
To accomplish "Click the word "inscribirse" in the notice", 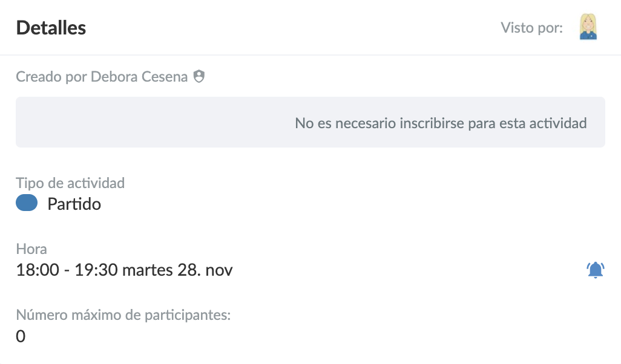I will pyautogui.click(x=432, y=123).
